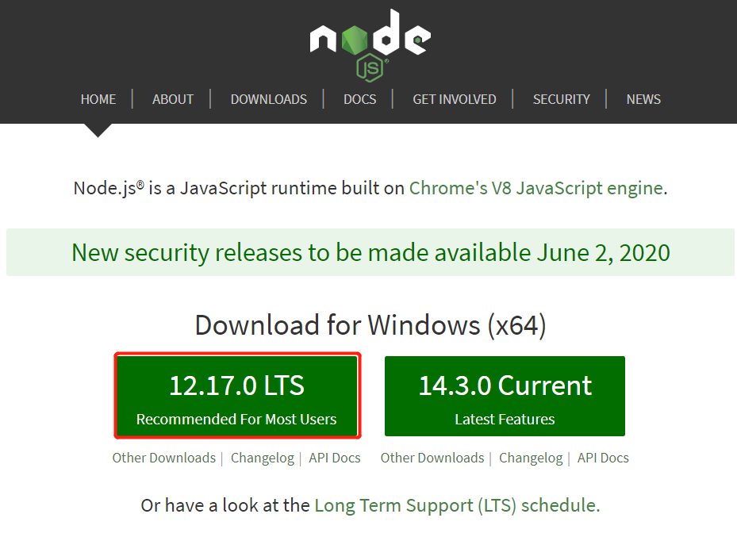Follow the Chrome's V8 JavaScript engine link

tap(535, 188)
